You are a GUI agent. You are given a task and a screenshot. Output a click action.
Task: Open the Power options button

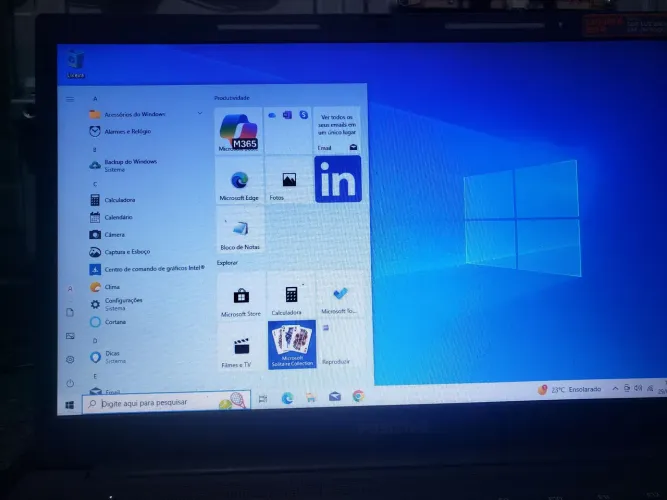tap(70, 383)
